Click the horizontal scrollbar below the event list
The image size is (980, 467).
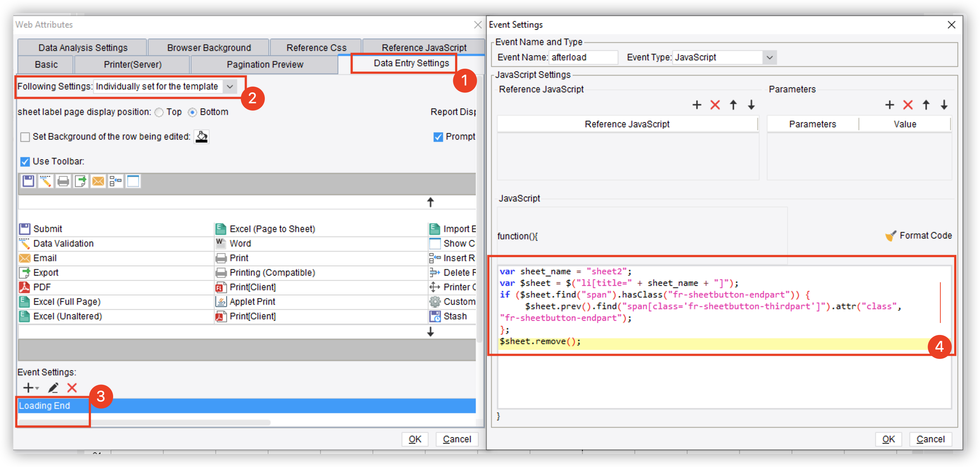click(x=144, y=423)
